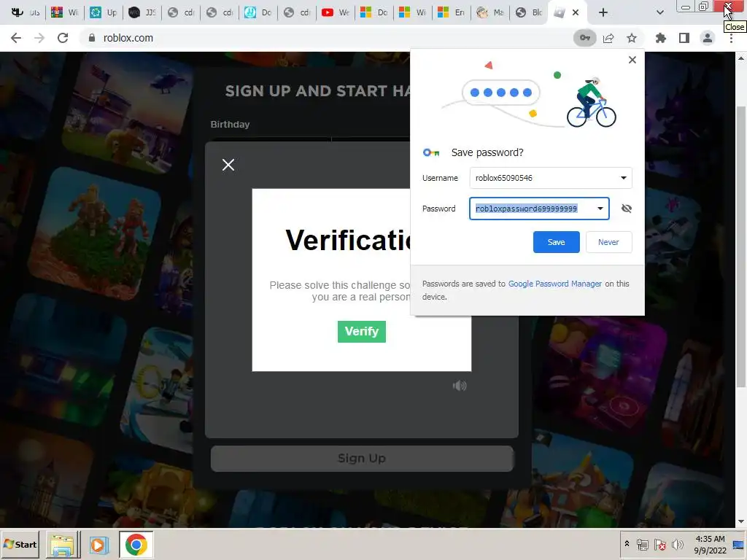Click the highlighted password field
Screen dimensions: 747x560
[539, 209]
